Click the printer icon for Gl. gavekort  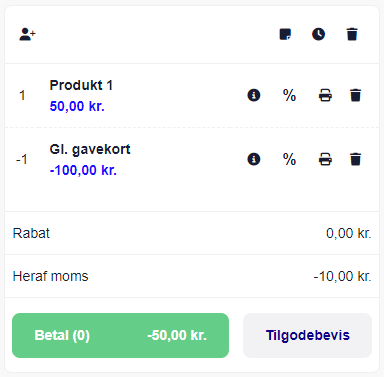[x=325, y=159]
